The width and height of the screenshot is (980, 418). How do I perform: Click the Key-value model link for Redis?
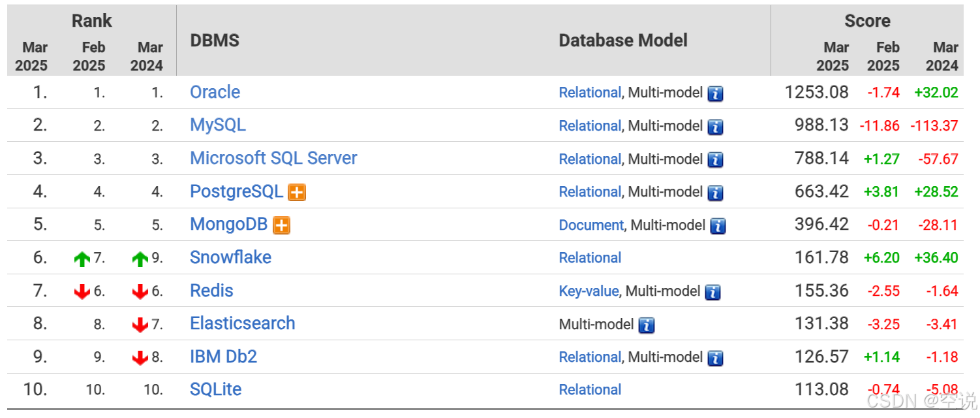tap(588, 291)
